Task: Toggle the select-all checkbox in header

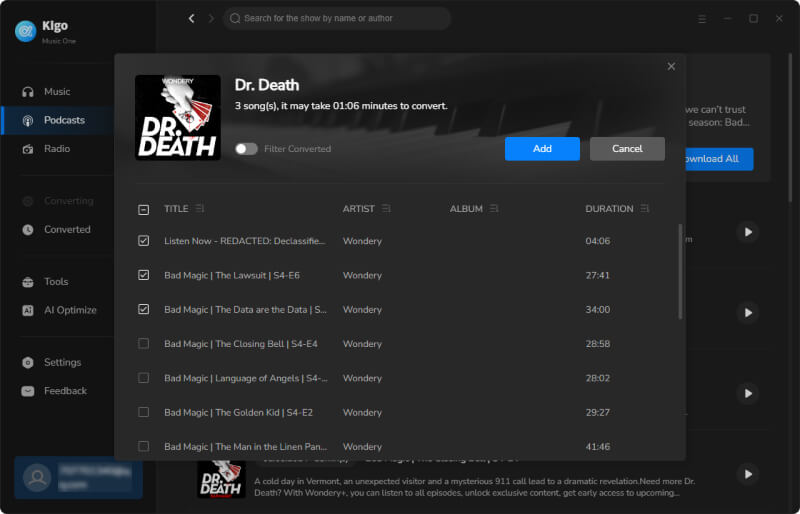Action: point(143,209)
